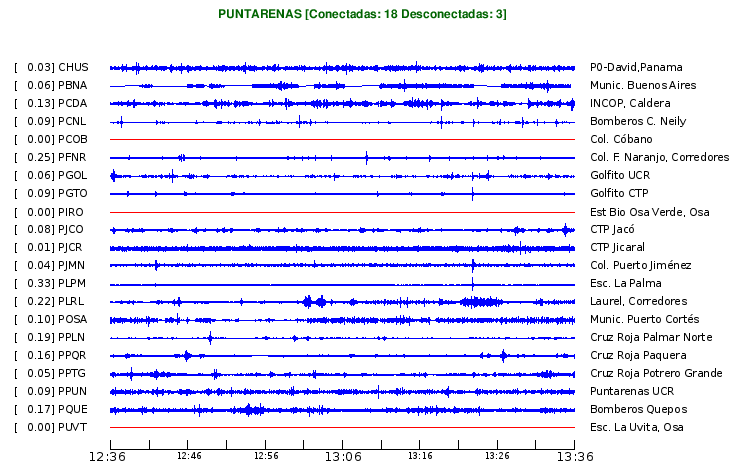Select the PFNR station code
This screenshot has width=740, height=463.
point(72,157)
